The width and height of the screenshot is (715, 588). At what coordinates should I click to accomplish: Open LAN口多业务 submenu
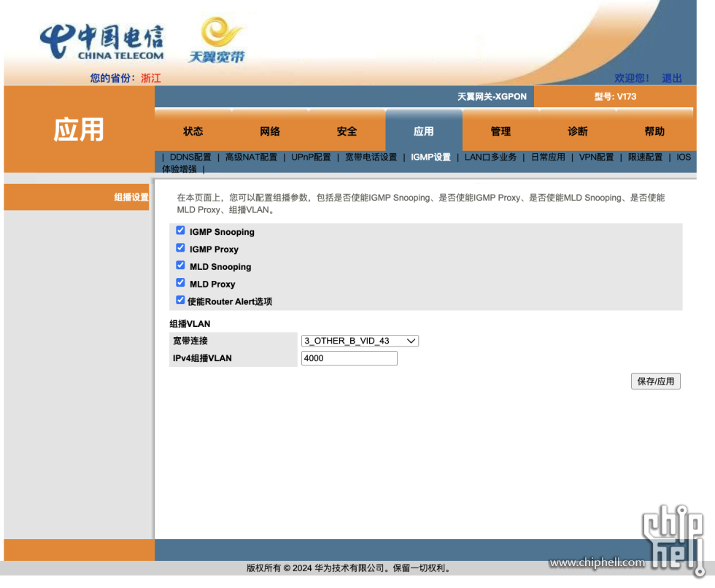point(490,158)
